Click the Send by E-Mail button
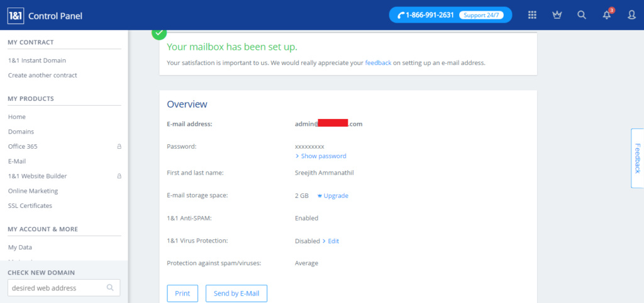 pyautogui.click(x=236, y=294)
